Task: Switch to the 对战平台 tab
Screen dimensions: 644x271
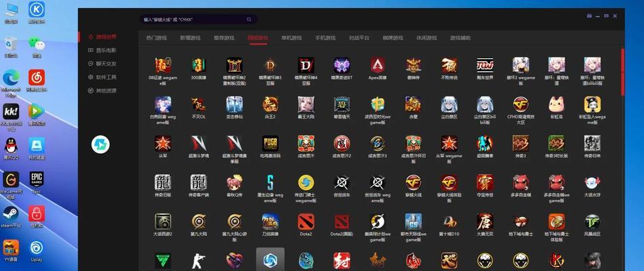Action: (x=359, y=38)
